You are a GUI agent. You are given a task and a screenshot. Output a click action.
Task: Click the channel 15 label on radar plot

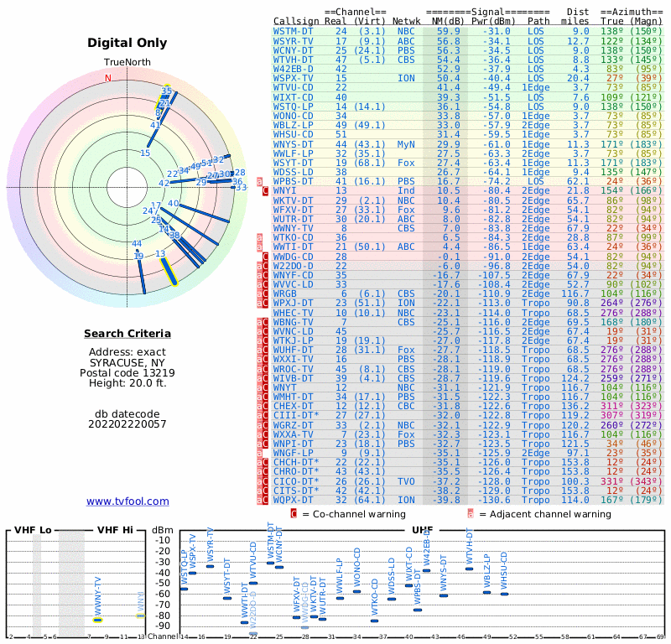(145, 153)
